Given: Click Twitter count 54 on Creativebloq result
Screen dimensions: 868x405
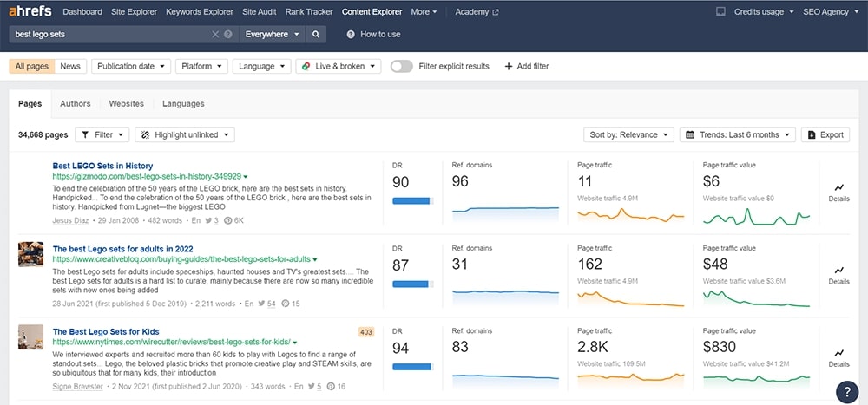Looking at the screenshot, I should (x=267, y=304).
